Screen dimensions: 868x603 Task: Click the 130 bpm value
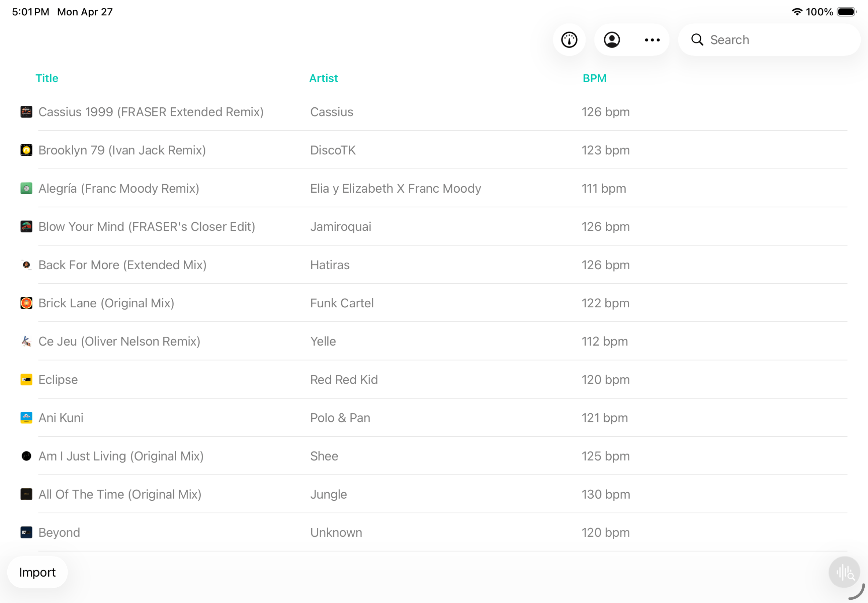point(606,494)
